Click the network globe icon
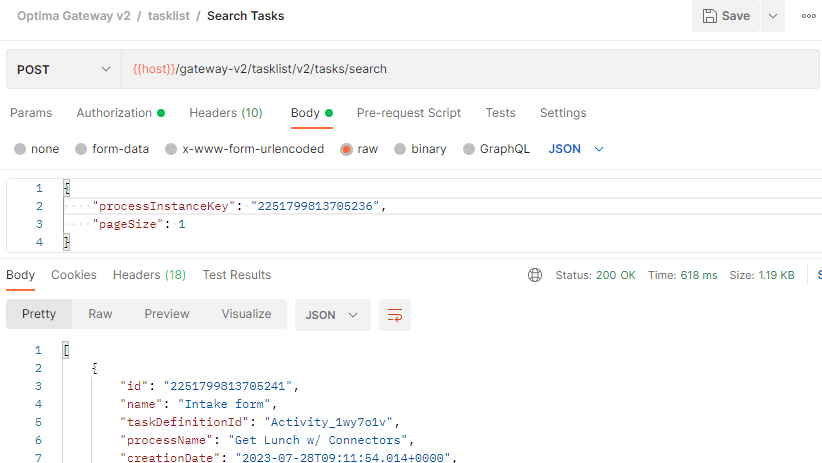Image resolution: width=822 pixels, height=463 pixels. pos(535,275)
